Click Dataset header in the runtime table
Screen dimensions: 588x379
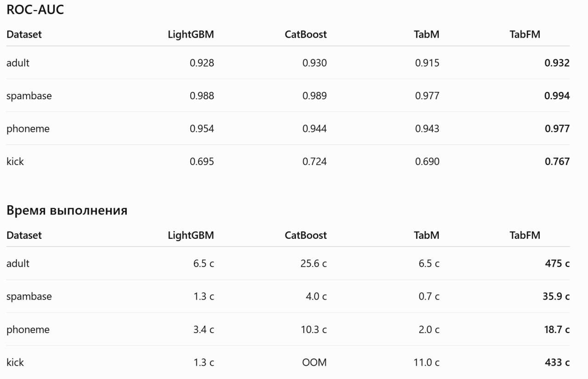click(x=24, y=235)
